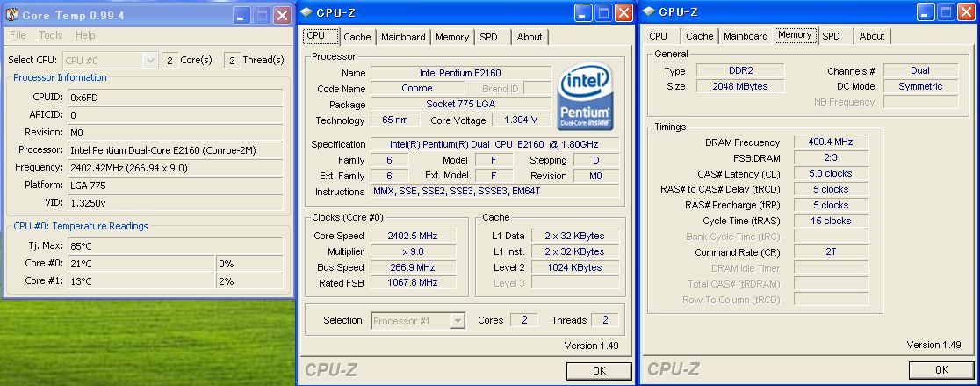Click the Tj. Max value 85°C

click(x=175, y=246)
